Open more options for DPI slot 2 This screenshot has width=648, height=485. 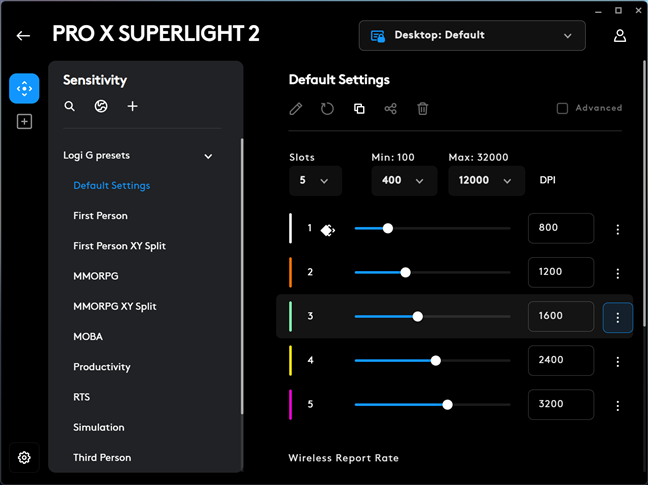click(x=617, y=273)
